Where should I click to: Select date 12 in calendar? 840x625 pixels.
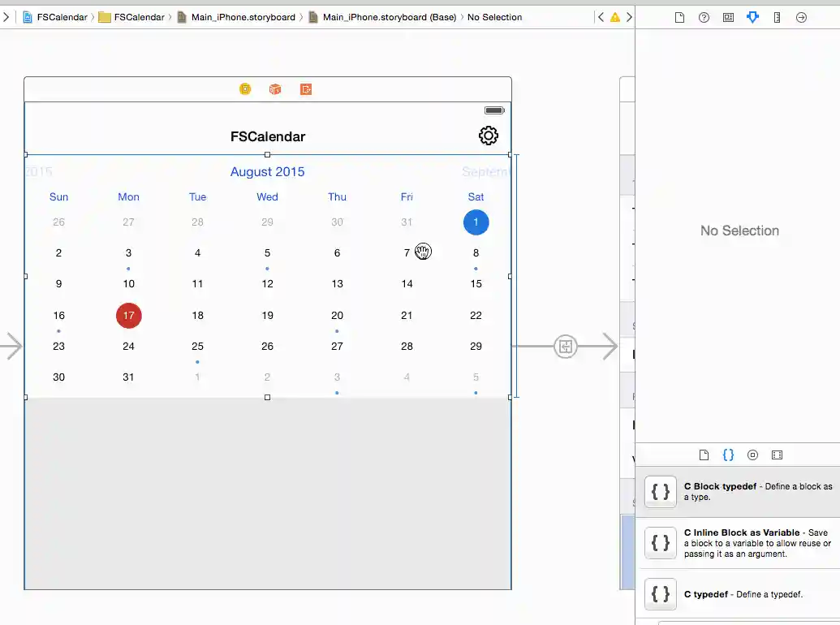267,284
